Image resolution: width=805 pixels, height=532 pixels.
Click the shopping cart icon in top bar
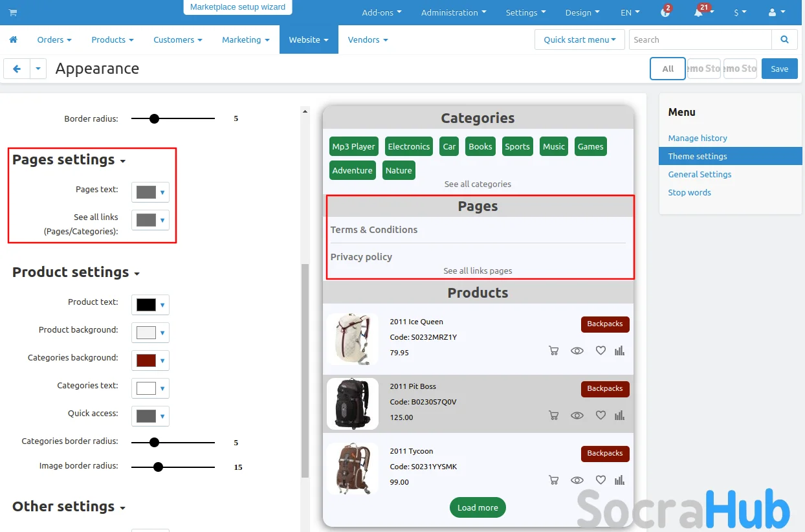tap(13, 13)
